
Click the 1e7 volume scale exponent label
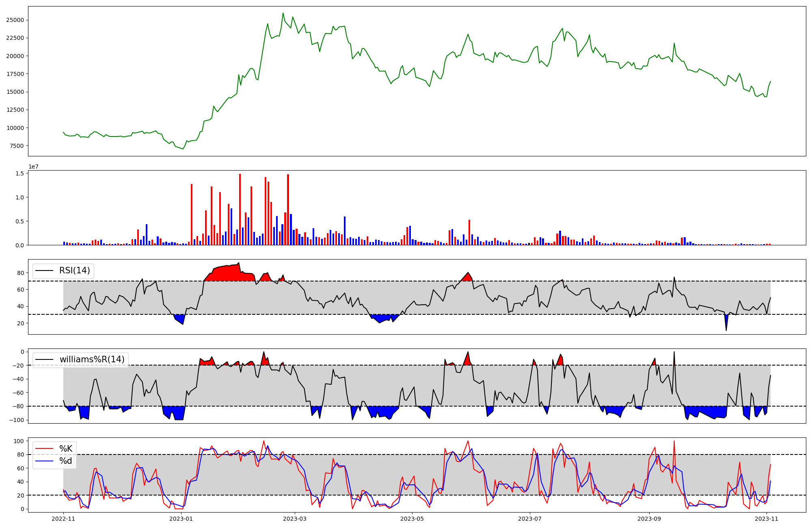(33, 167)
